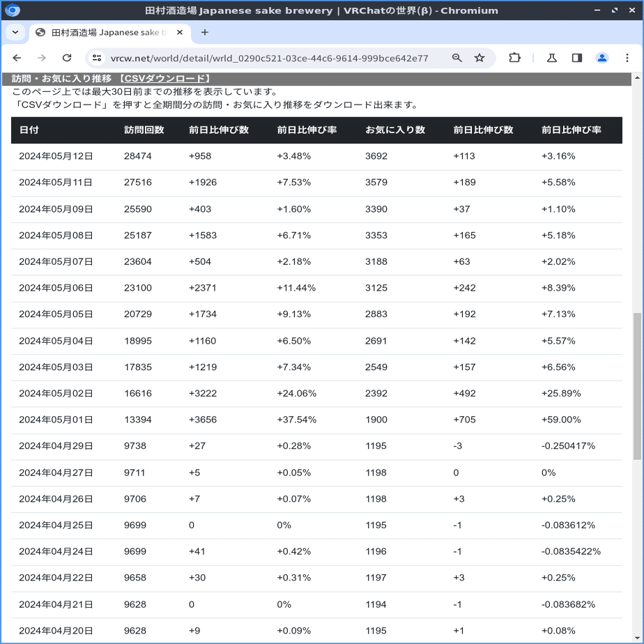This screenshot has height=644, width=644.
Task: Select visit count 18995
Action: click(138, 342)
